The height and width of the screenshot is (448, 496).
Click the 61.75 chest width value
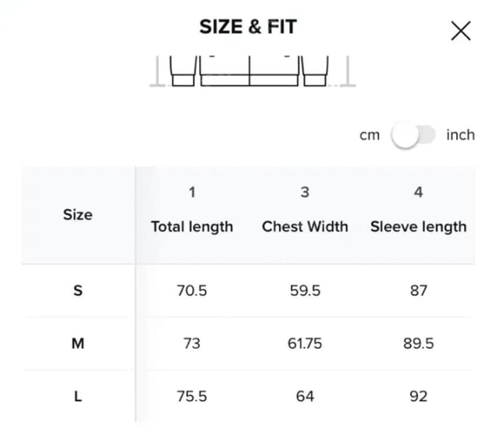pos(305,343)
